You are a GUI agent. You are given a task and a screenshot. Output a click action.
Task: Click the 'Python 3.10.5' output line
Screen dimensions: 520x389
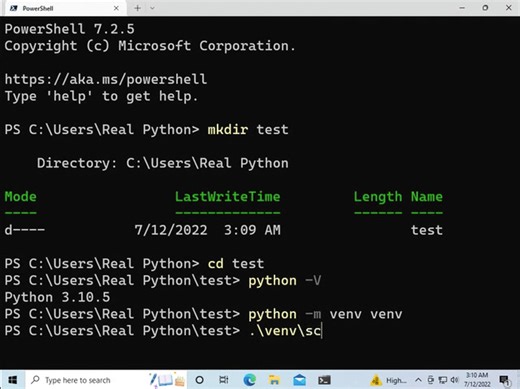[57, 297]
